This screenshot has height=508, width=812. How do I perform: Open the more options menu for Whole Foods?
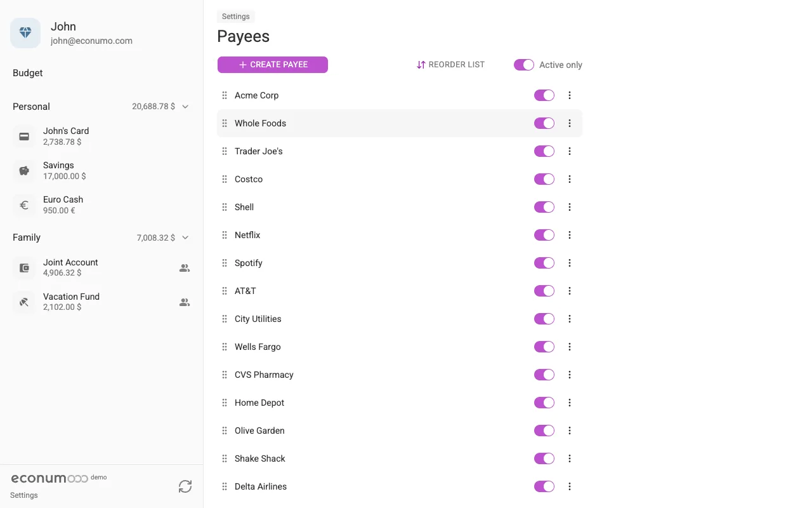(x=570, y=123)
